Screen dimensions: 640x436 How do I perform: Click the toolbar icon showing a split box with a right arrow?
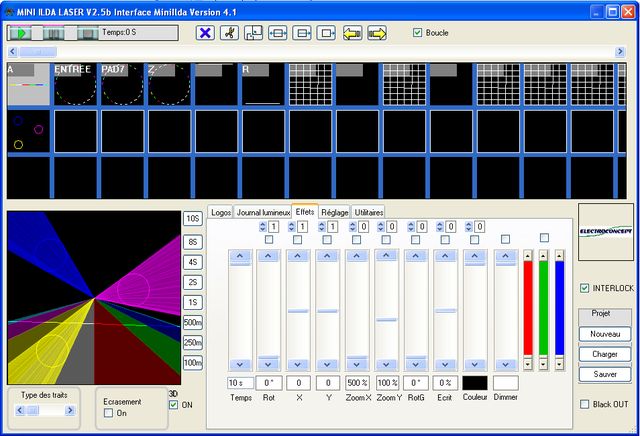pos(302,33)
